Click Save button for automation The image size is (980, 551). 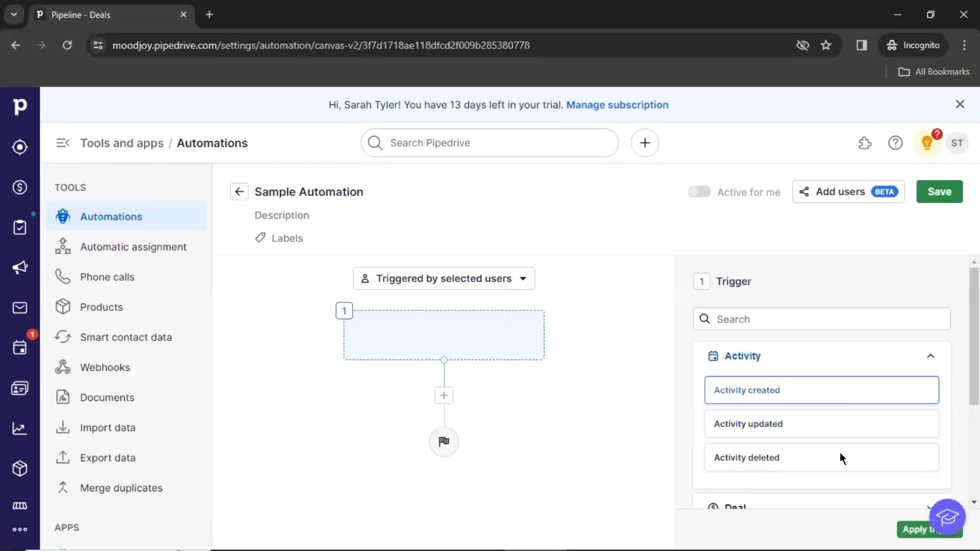coord(940,191)
